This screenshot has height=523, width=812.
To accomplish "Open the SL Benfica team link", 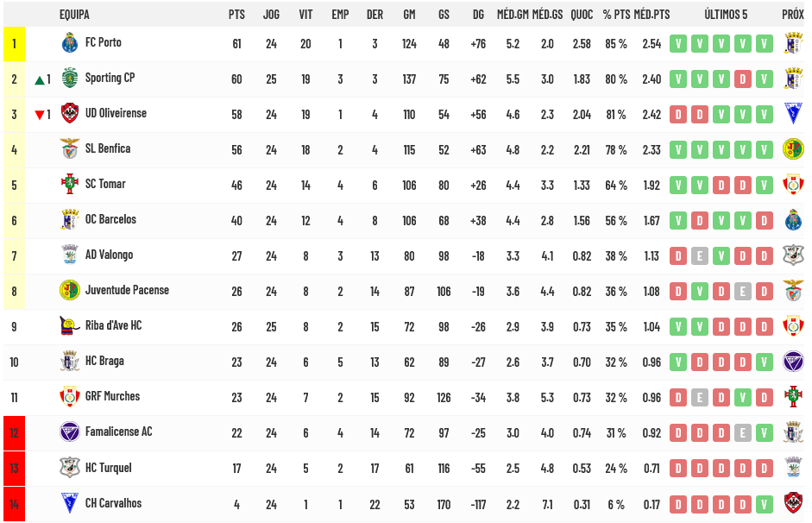I will [x=108, y=148].
